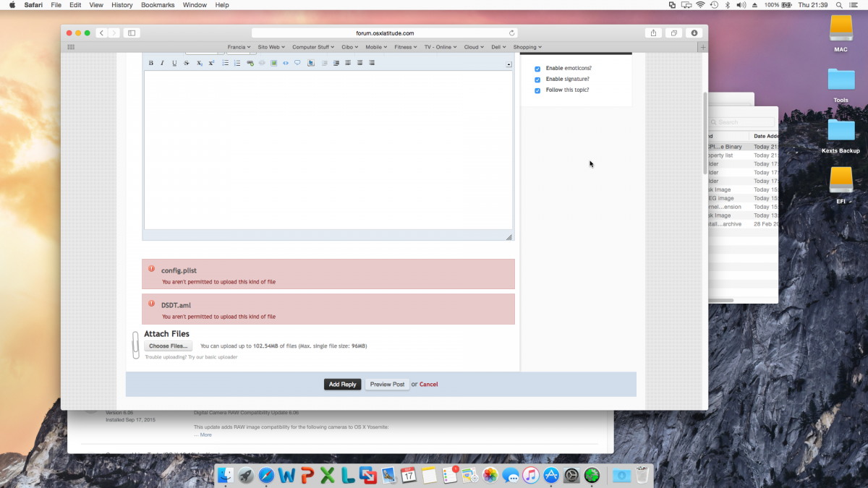Insert a code block with the code icon
Screen dimensions: 868x488
point(286,63)
